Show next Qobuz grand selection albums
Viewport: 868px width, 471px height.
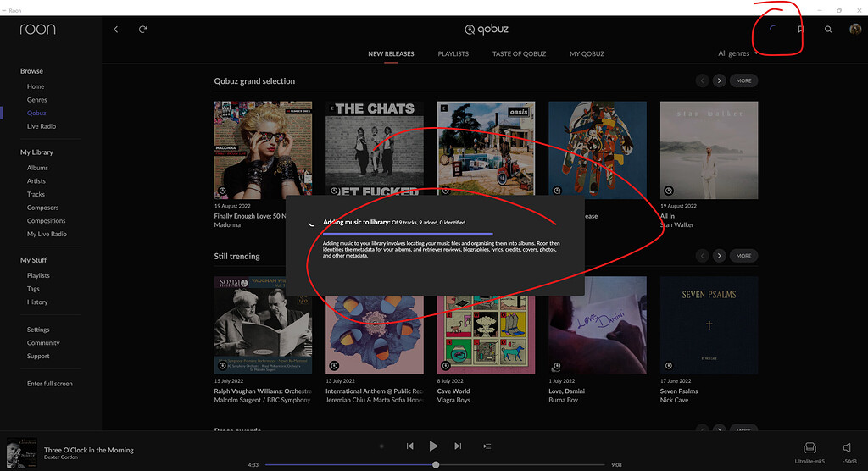719,80
